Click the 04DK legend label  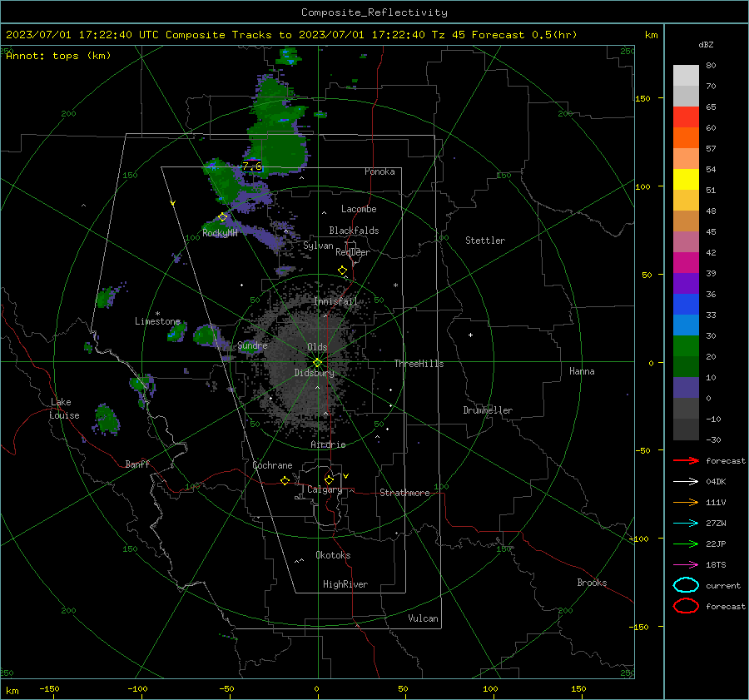click(x=716, y=482)
